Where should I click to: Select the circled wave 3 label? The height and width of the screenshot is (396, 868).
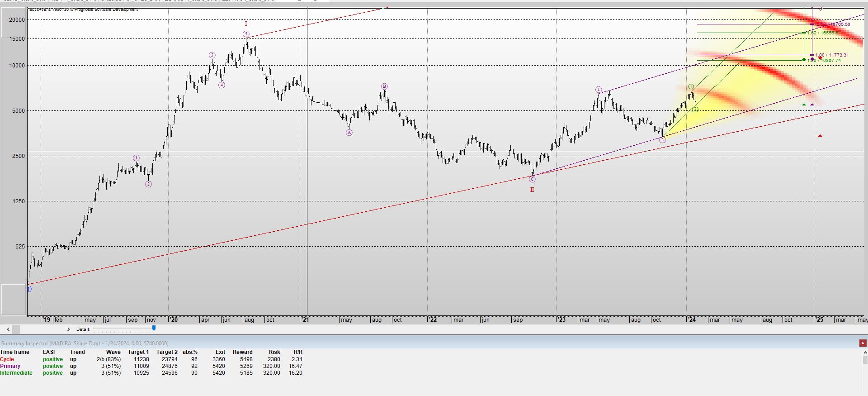[212, 55]
